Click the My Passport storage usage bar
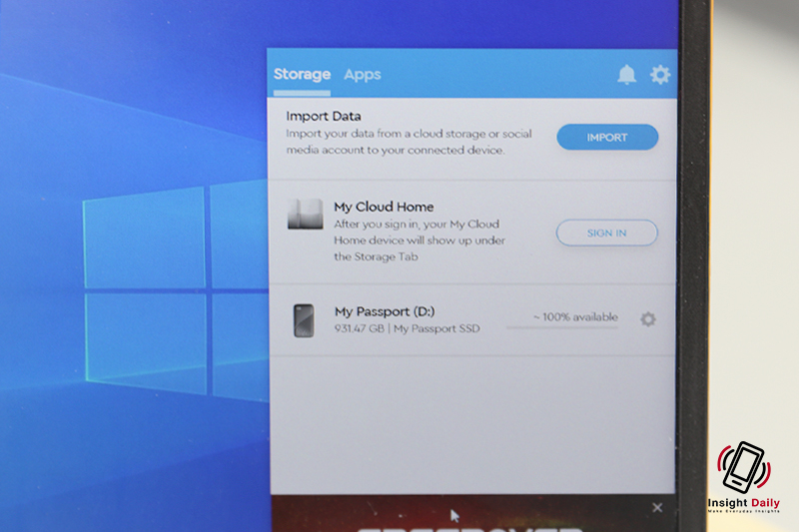The image size is (799, 532). (x=561, y=326)
